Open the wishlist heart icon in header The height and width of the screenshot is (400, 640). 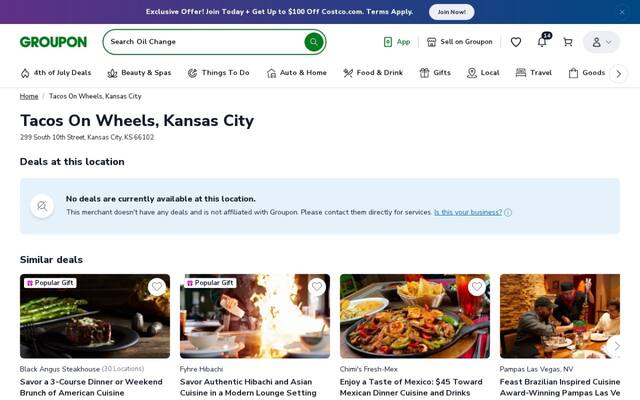[x=516, y=42]
